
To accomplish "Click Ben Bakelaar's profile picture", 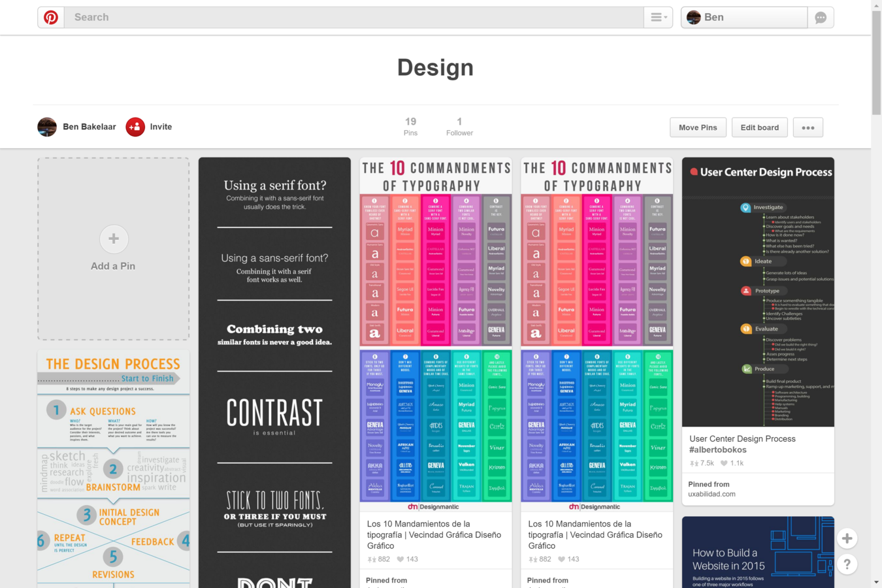I will [47, 127].
